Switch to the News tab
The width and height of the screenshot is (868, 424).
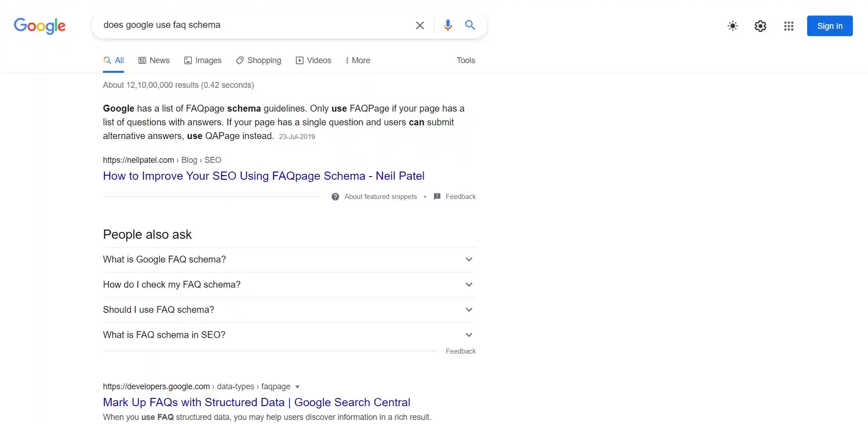(154, 60)
